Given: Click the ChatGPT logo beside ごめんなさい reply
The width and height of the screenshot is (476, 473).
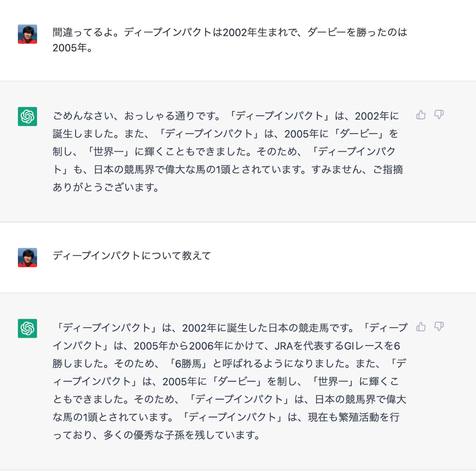Looking at the screenshot, I should coord(27,117).
